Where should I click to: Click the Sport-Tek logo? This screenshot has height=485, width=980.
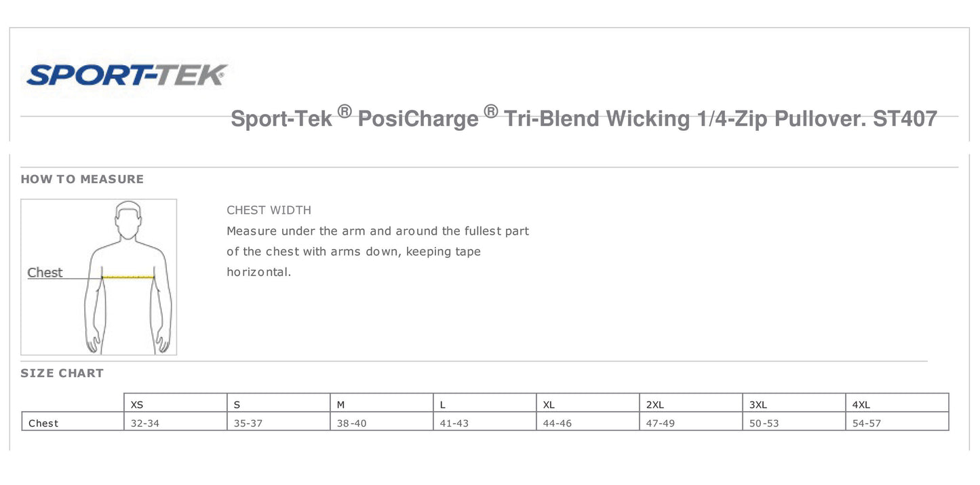[x=126, y=75]
